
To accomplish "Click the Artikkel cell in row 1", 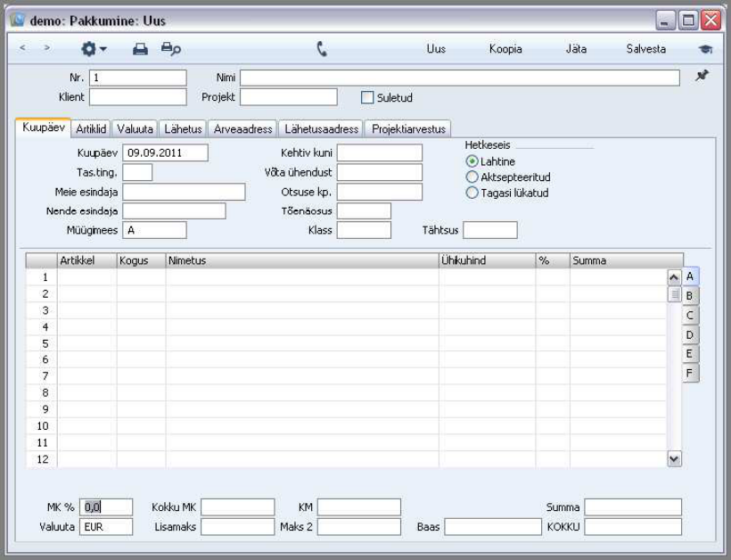I will (x=86, y=277).
